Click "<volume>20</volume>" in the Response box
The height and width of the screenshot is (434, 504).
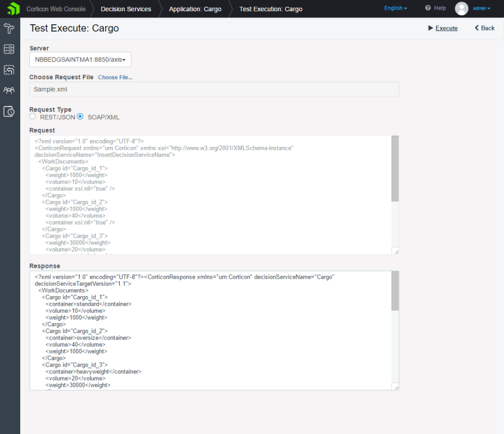tap(75, 378)
